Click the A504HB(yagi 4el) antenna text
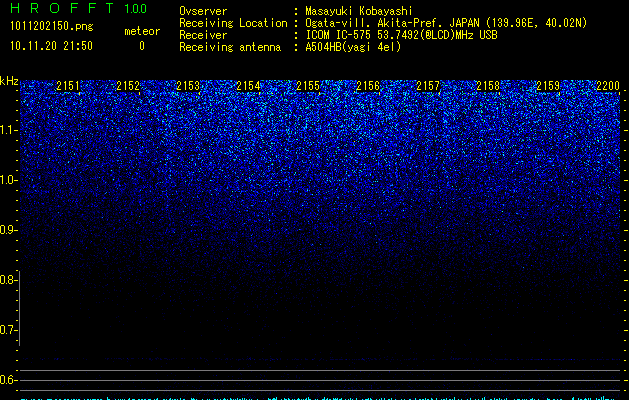This screenshot has height=400, width=629. 353,47
